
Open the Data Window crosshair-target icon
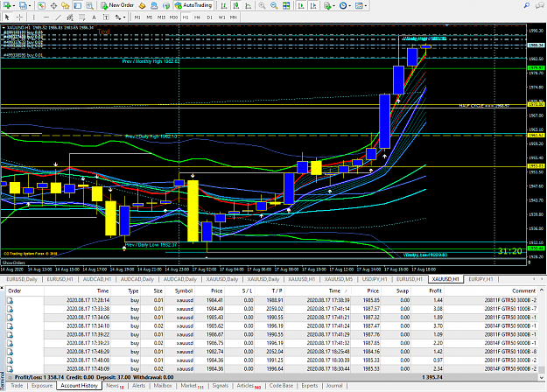click(53, 5)
